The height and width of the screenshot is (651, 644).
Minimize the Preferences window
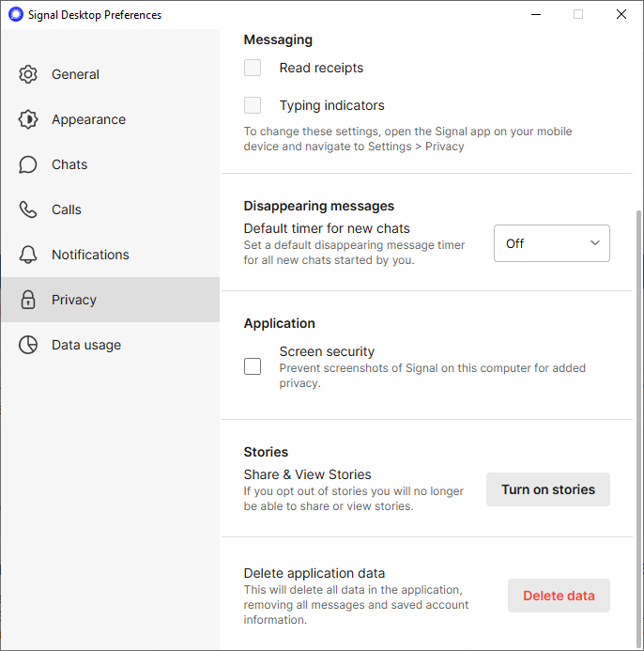536,14
